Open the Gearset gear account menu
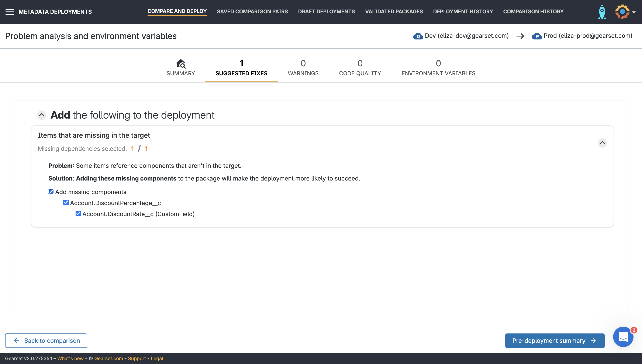 point(622,12)
